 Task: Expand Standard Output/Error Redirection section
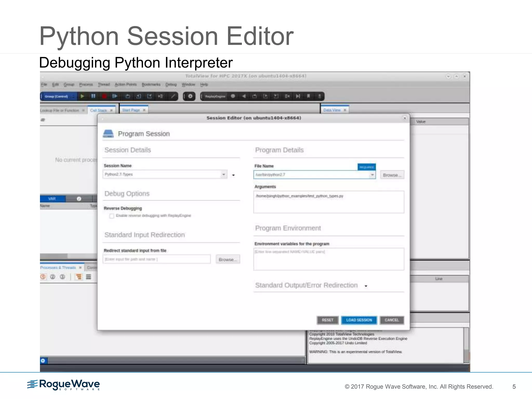pos(366,286)
